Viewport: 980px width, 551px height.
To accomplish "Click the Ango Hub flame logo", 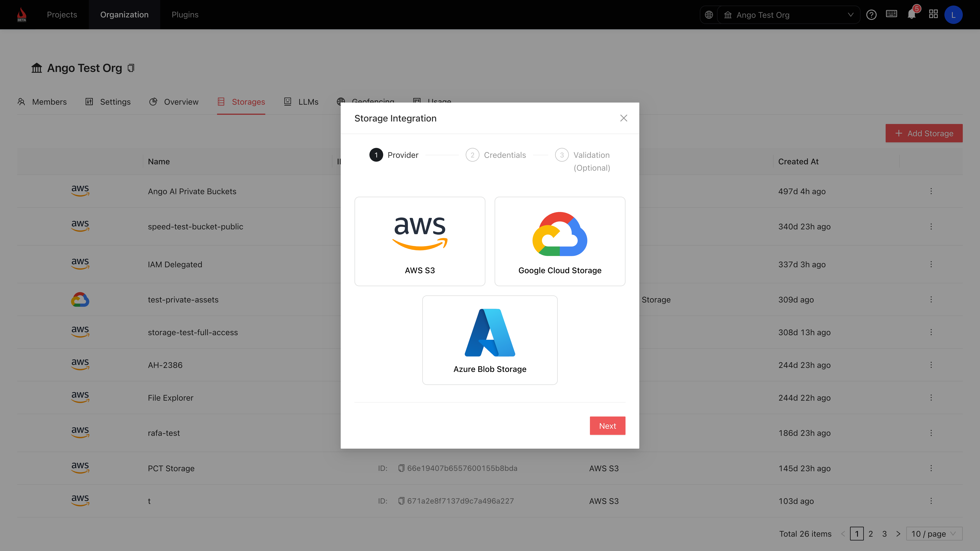I will (x=22, y=15).
